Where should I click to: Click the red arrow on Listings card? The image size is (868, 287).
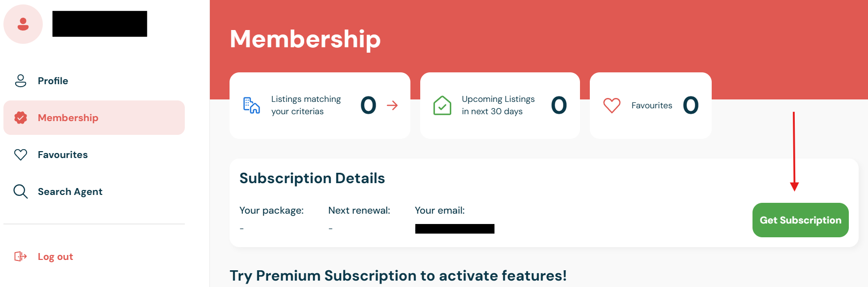point(392,105)
